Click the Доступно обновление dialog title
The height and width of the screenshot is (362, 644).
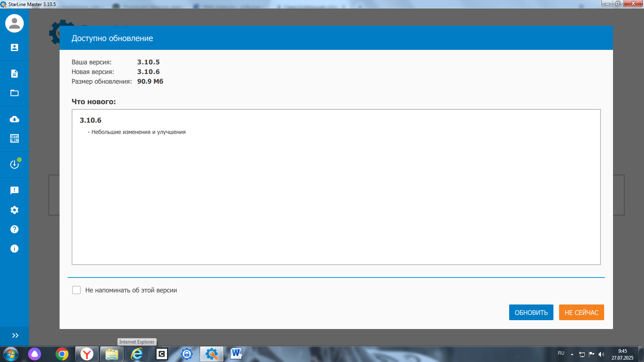pos(112,38)
